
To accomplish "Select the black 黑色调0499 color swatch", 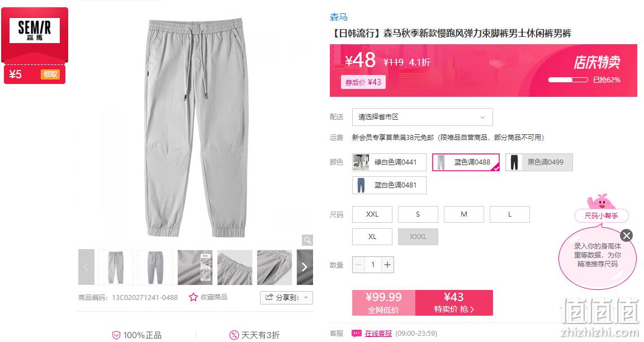I will tap(539, 162).
